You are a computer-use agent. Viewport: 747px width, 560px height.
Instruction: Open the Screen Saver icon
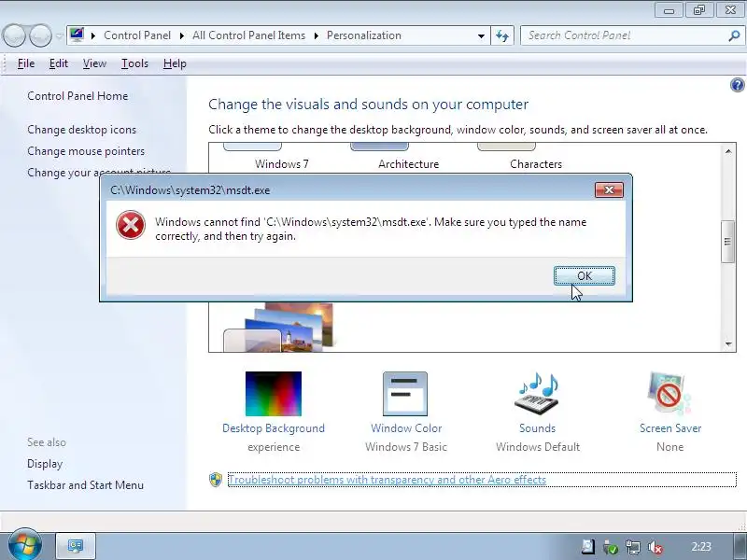pyautogui.click(x=669, y=394)
